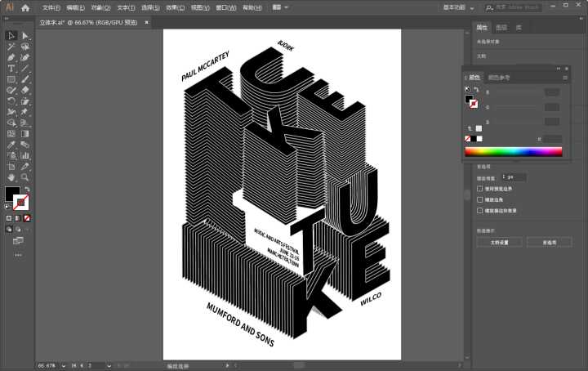
Task: Select the Blend tool
Action: (x=25, y=145)
